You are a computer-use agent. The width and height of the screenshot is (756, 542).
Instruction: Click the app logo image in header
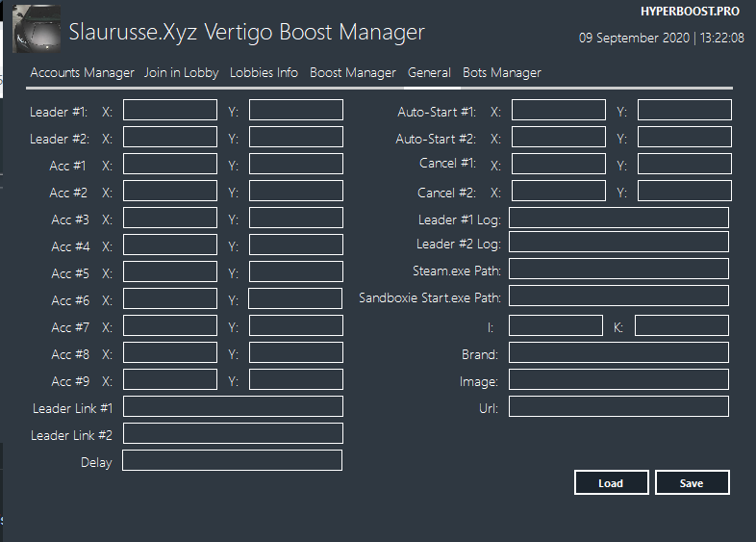click(37, 29)
